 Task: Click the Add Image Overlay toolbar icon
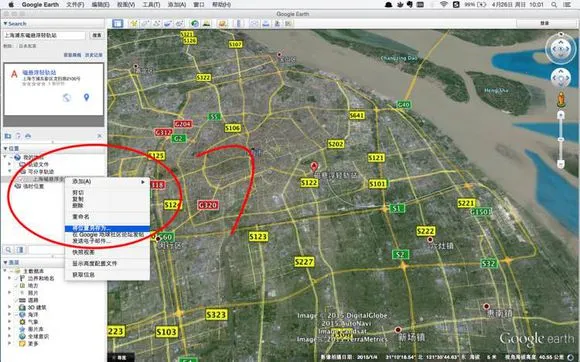tap(168, 24)
